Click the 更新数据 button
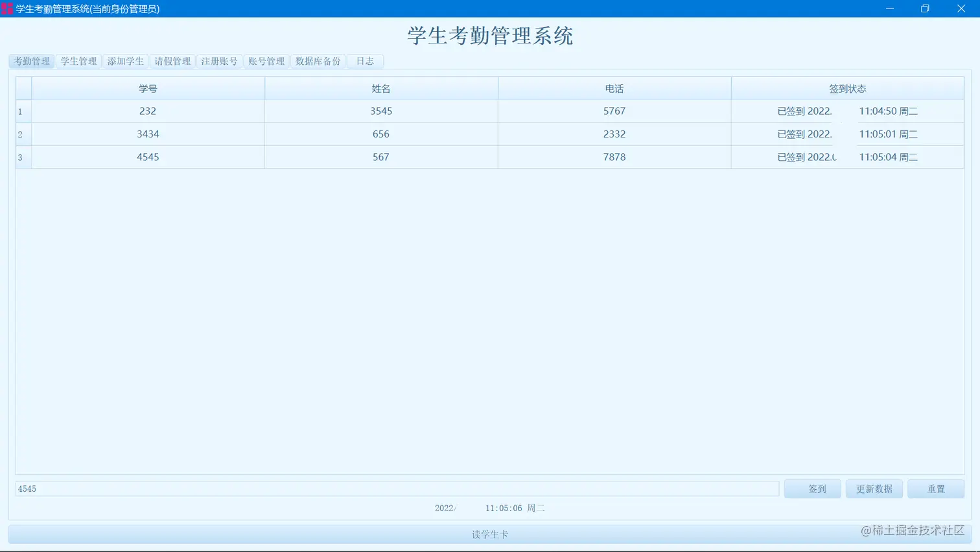Image resolution: width=980 pixels, height=552 pixels. click(x=874, y=489)
